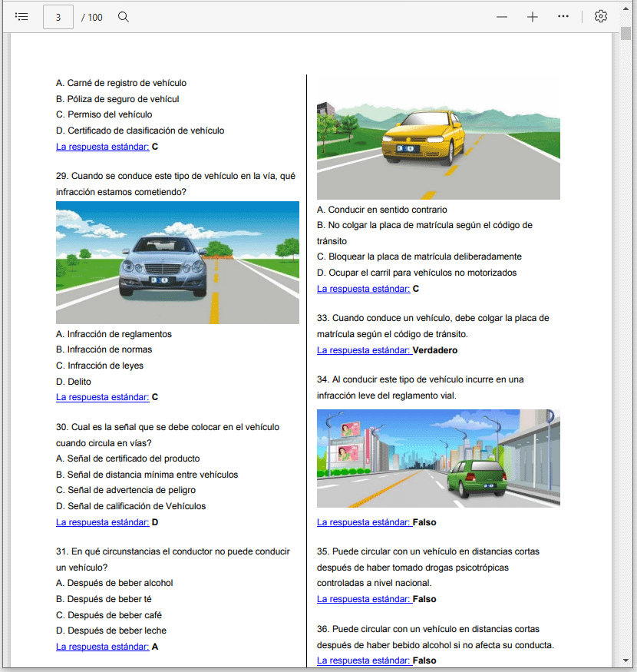Zoom out using the minus icon
The width and height of the screenshot is (637, 672).
coord(502,17)
